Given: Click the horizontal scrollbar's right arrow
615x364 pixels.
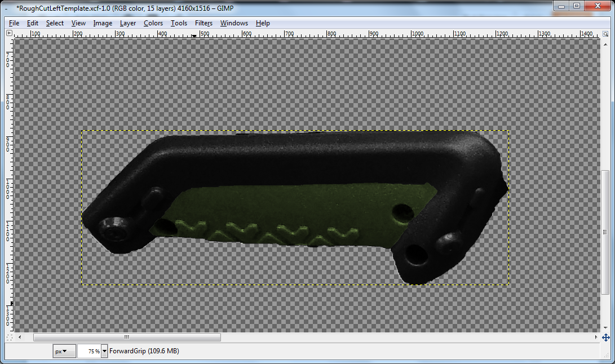Looking at the screenshot, I should click(598, 337).
